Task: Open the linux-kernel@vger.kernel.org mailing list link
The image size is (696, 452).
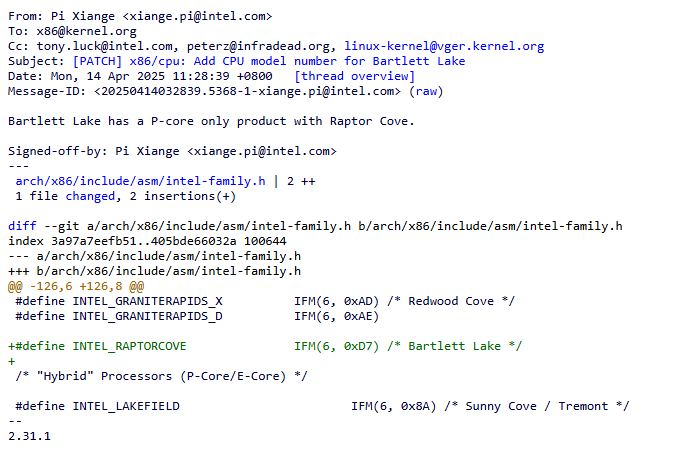Action: [444, 46]
